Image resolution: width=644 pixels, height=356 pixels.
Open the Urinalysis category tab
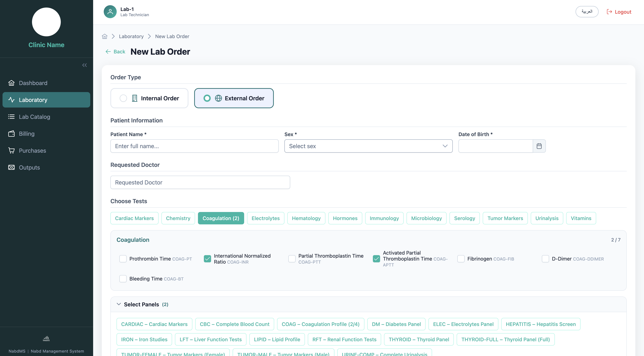point(547,218)
